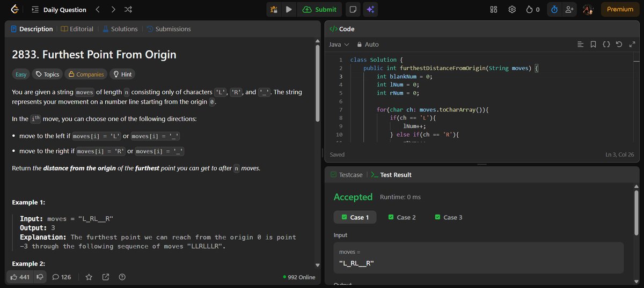Like the problem with thumbs up 441
The height and width of the screenshot is (288, 644).
pyautogui.click(x=20, y=277)
